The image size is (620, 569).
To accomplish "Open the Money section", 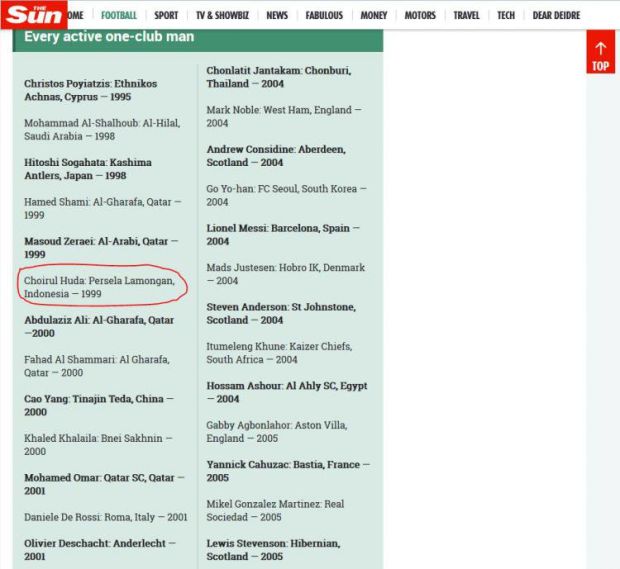I will (373, 15).
